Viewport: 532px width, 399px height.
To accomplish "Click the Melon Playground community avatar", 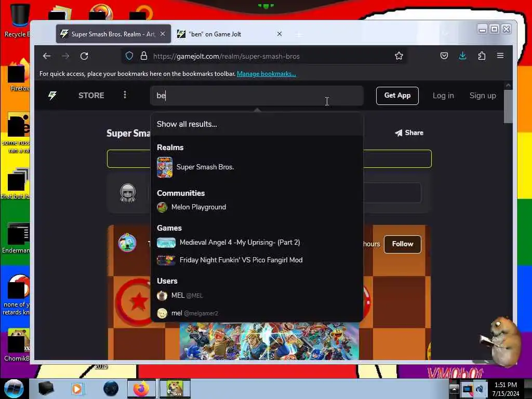I will (x=162, y=207).
